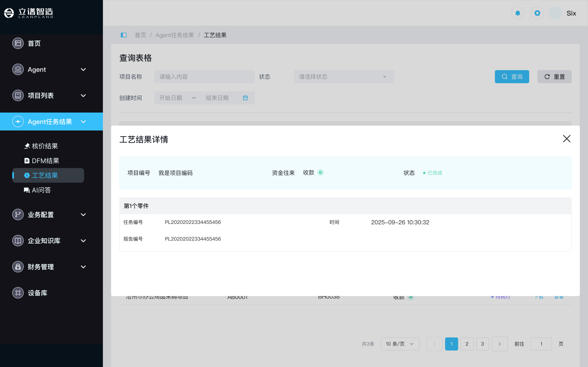Screen dimensions: 588x367
Task: Expand the 企业知识库 sidebar section
Action: (x=83, y=241)
